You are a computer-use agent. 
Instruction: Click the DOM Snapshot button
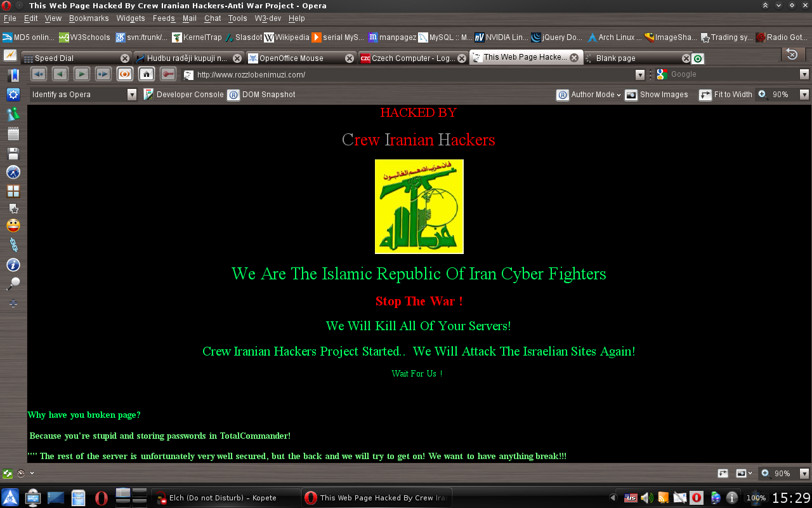[x=261, y=95]
